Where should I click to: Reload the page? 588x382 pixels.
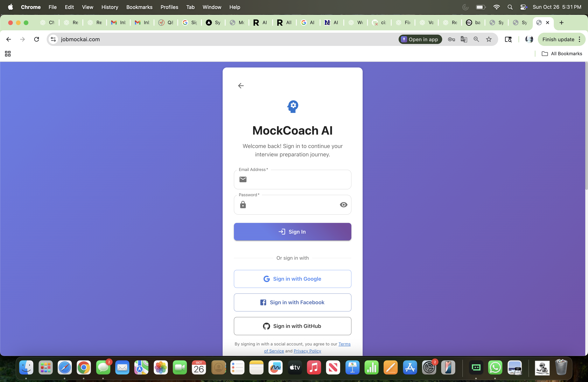pyautogui.click(x=37, y=39)
